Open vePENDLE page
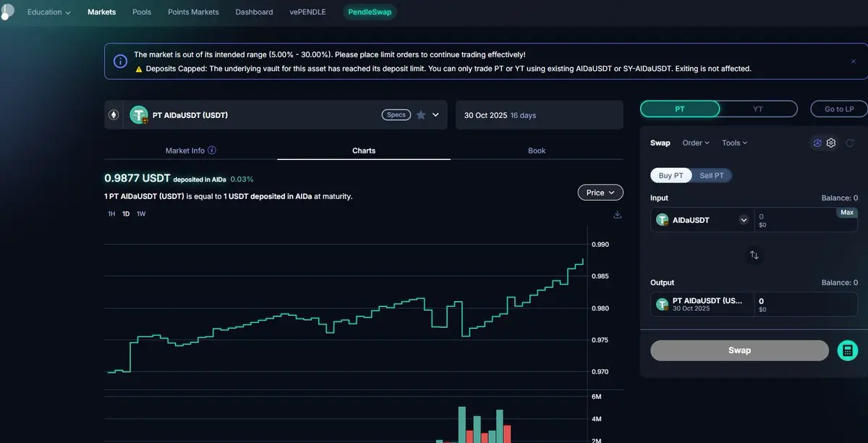Image resolution: width=868 pixels, height=443 pixels. click(307, 12)
